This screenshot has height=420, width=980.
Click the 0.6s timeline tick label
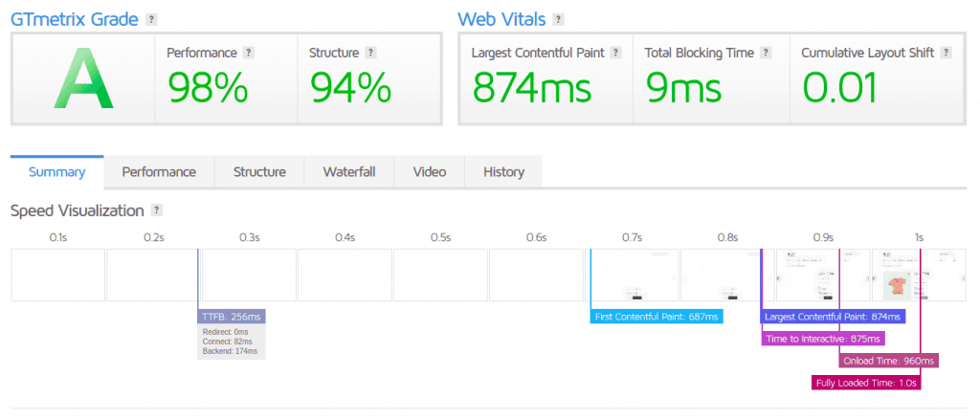pos(536,237)
